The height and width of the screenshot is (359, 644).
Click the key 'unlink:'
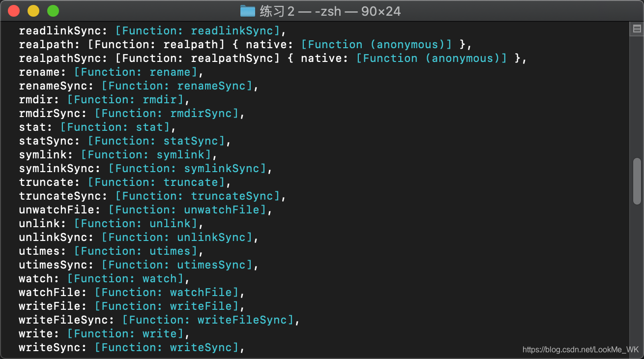pos(43,224)
